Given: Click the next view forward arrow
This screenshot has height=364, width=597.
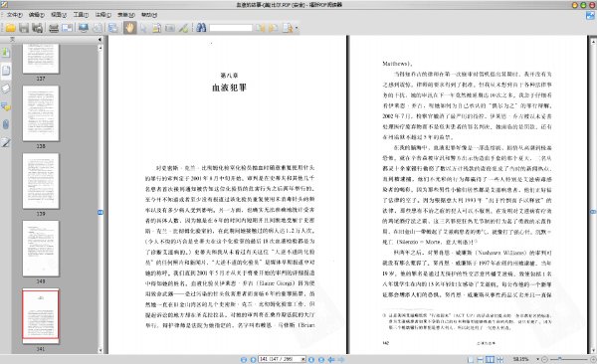Looking at the screenshot, I should 340,359.
